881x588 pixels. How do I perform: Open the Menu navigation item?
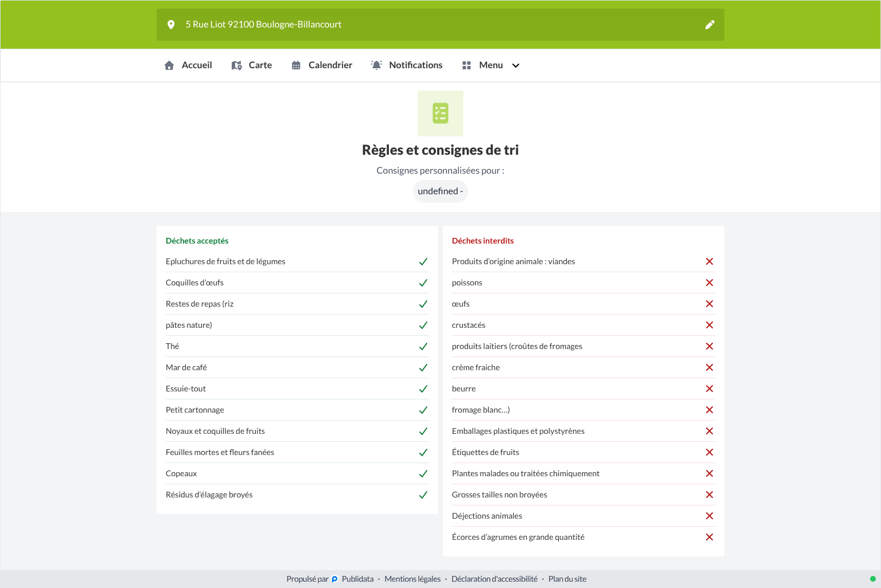click(x=490, y=65)
